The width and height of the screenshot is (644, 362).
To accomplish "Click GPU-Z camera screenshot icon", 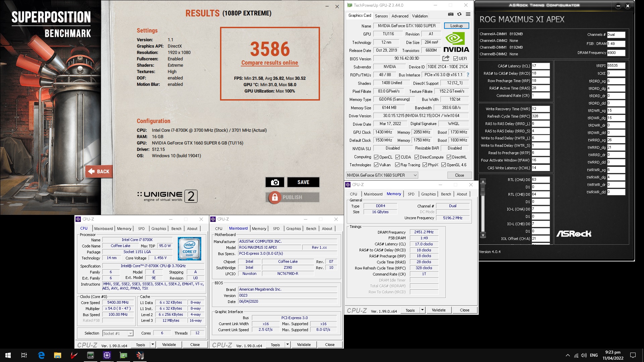I will pyautogui.click(x=451, y=14).
